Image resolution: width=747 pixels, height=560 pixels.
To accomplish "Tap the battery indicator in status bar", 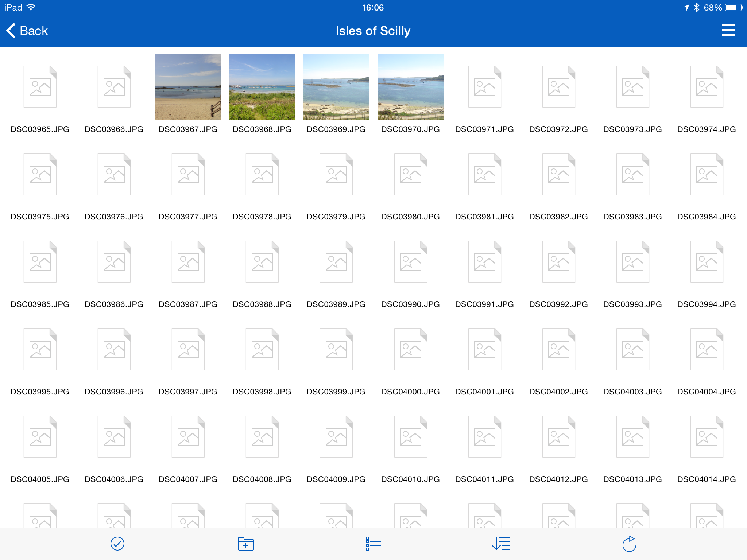I will 734,7.
